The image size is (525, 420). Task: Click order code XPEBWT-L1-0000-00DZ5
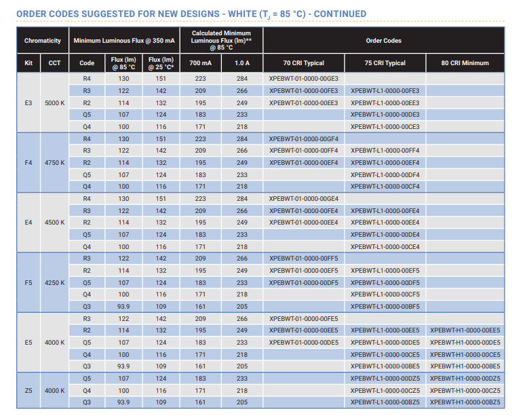385,379
